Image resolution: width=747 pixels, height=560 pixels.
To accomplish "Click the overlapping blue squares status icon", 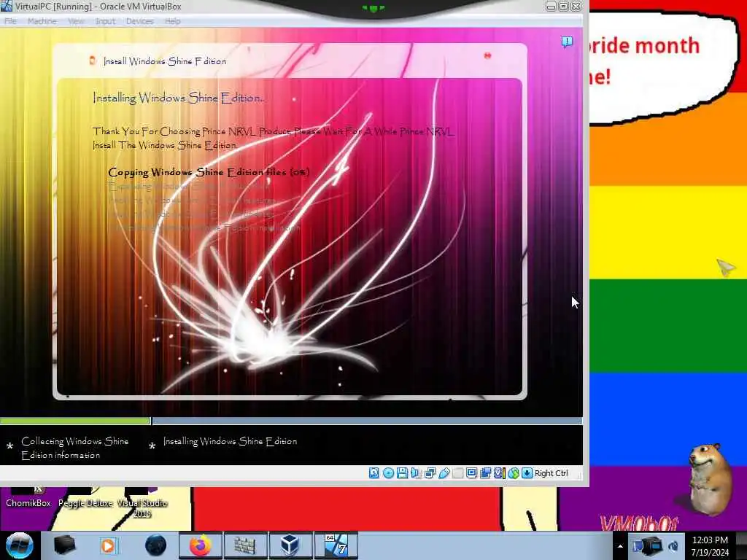I will pyautogui.click(x=485, y=472).
